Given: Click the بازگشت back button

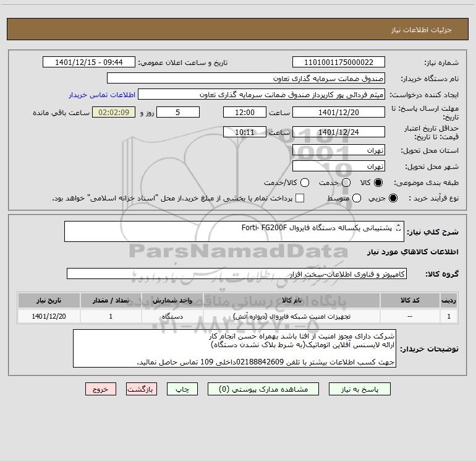Looking at the screenshot, I should click(x=142, y=389).
